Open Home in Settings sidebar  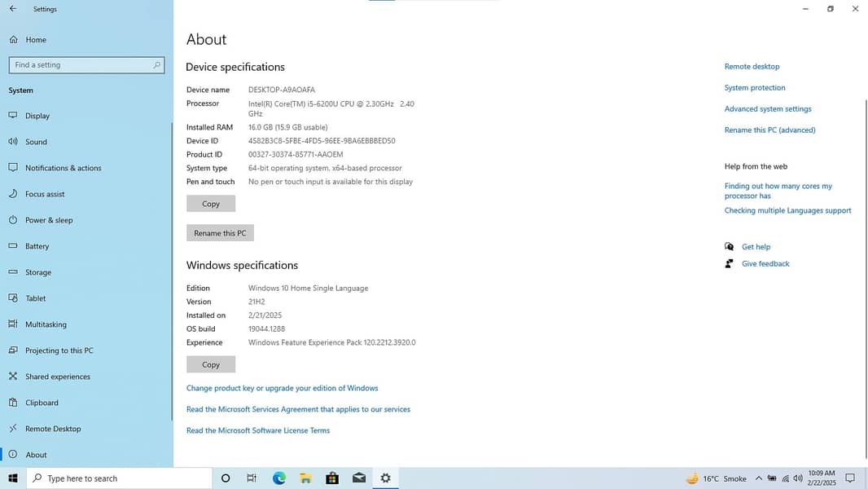[x=35, y=40]
